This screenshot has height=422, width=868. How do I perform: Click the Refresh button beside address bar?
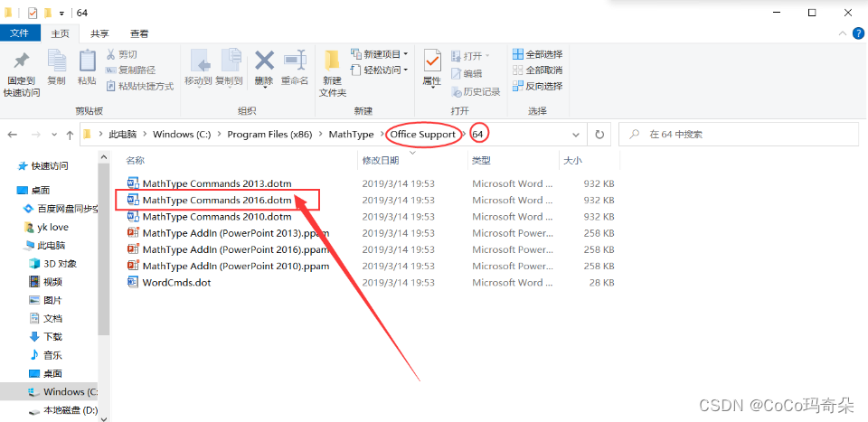(x=599, y=135)
